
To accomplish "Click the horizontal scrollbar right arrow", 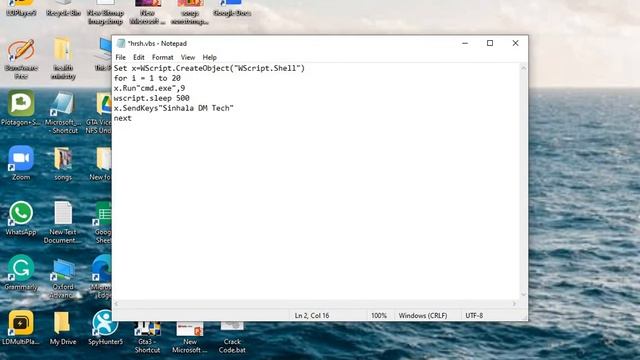I will [514, 304].
